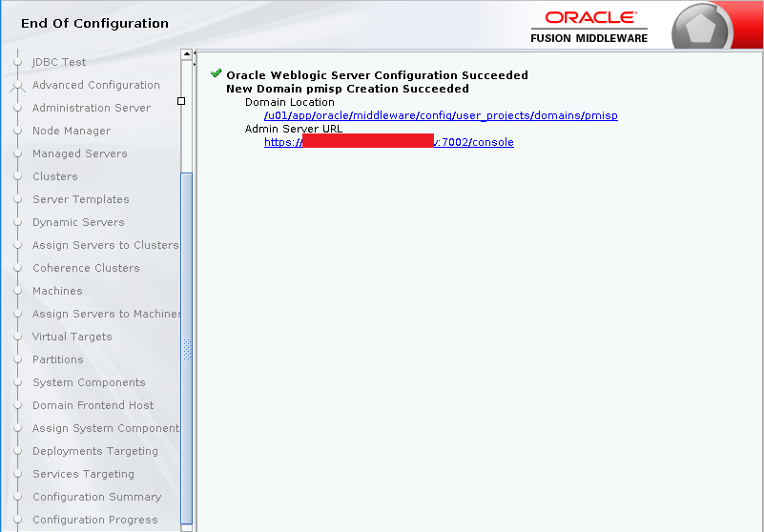Select Managed Servers in the step list

(79, 153)
